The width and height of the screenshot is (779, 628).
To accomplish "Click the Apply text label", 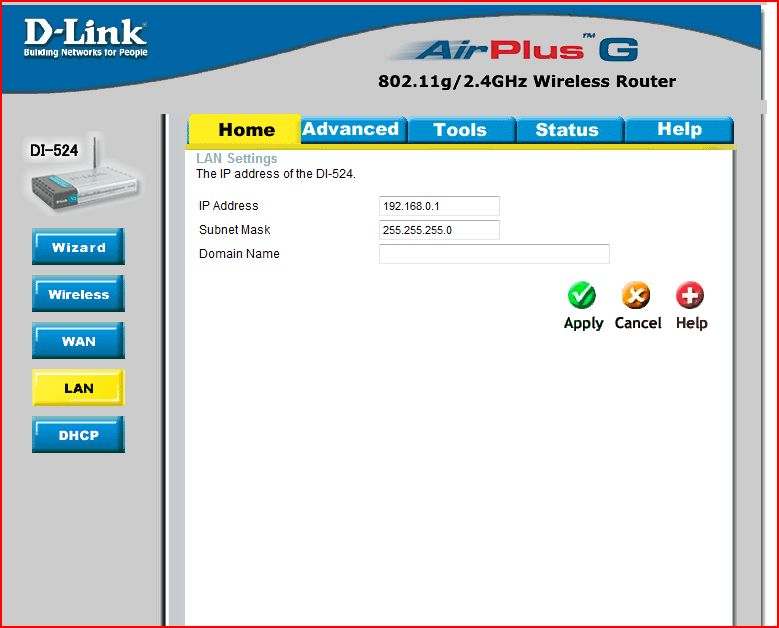I will click(x=583, y=323).
